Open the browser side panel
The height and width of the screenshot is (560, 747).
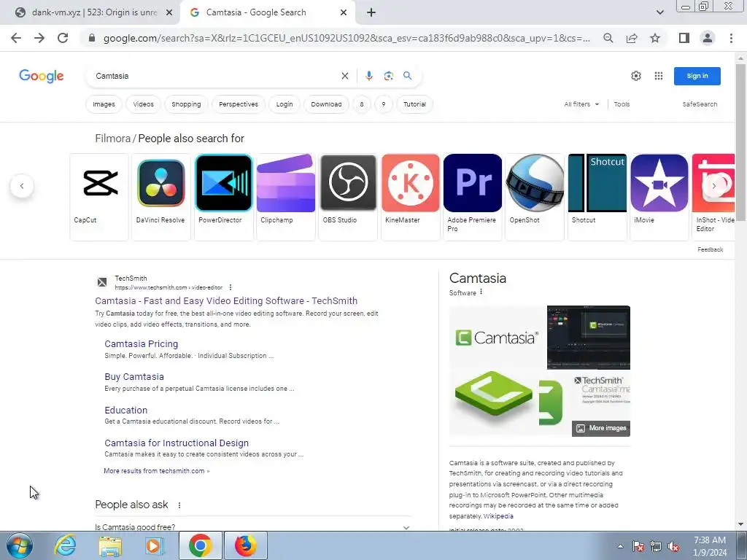click(684, 38)
